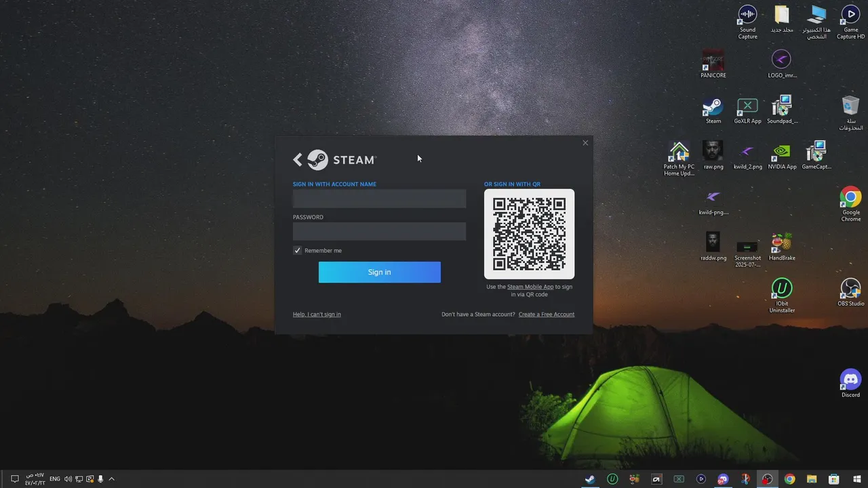Click the password input field
The image size is (868, 488).
(379, 232)
